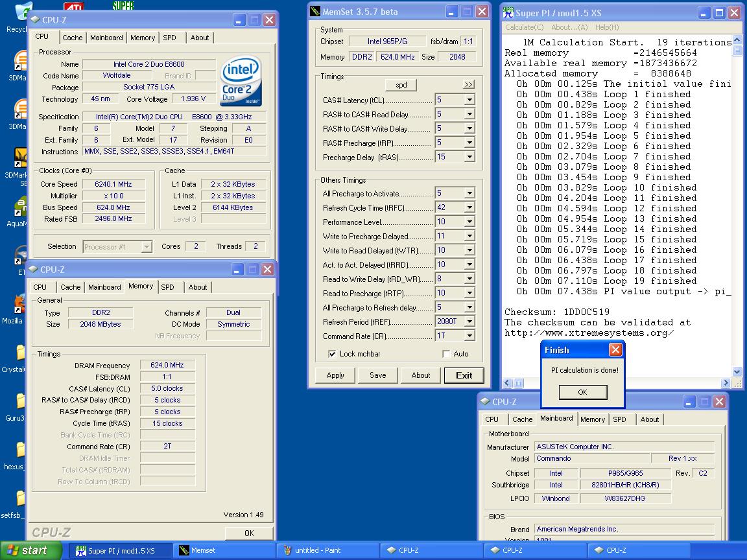Image resolution: width=747 pixels, height=560 pixels.
Task: Click the MemSet title bar icon
Action: 314,12
